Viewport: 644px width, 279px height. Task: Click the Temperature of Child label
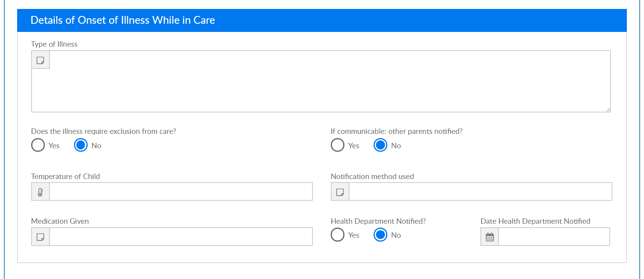65,177
